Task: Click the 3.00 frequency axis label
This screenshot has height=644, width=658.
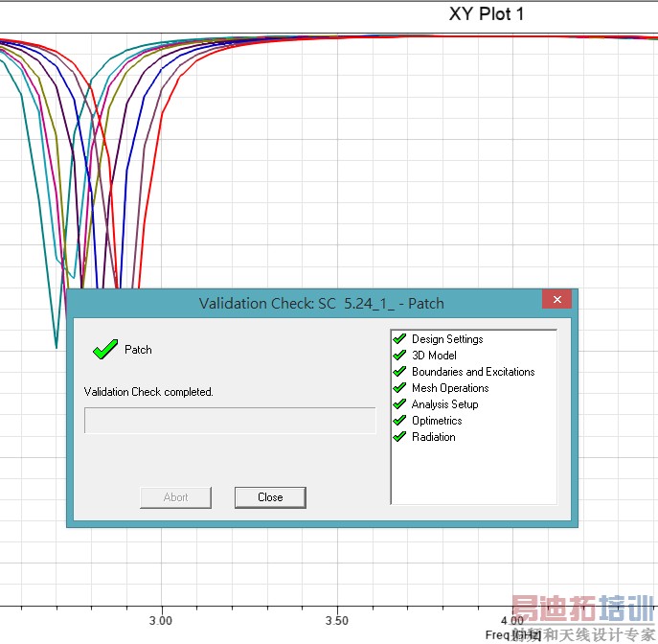Action: pos(161,620)
